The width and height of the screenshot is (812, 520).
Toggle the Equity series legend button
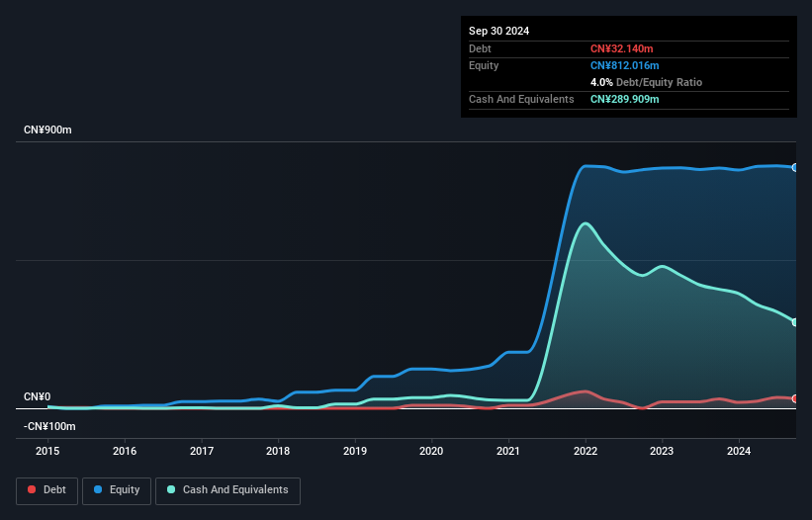(117, 490)
